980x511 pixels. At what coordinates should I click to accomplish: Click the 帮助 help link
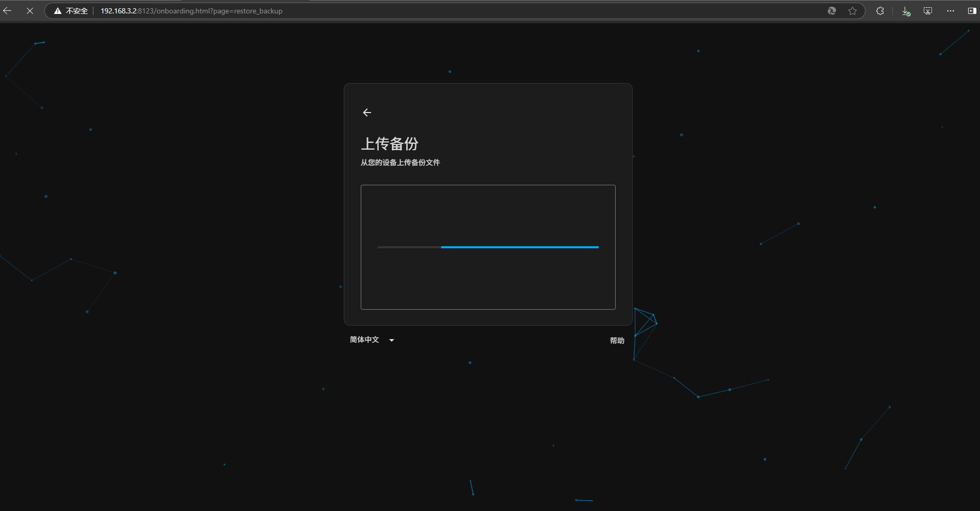pos(617,341)
